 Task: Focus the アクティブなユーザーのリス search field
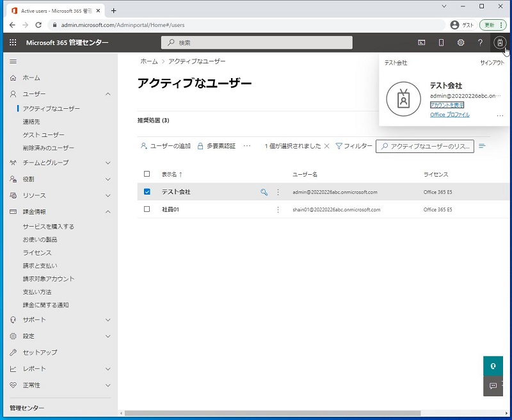point(425,146)
